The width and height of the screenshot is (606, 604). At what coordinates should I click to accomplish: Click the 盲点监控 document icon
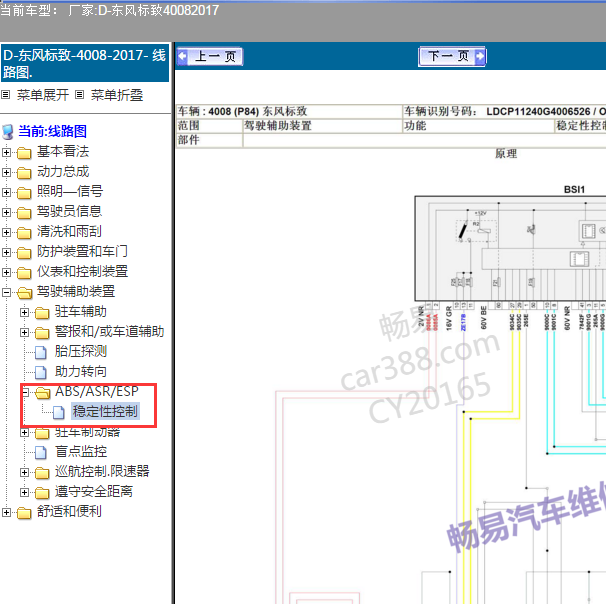point(41,453)
